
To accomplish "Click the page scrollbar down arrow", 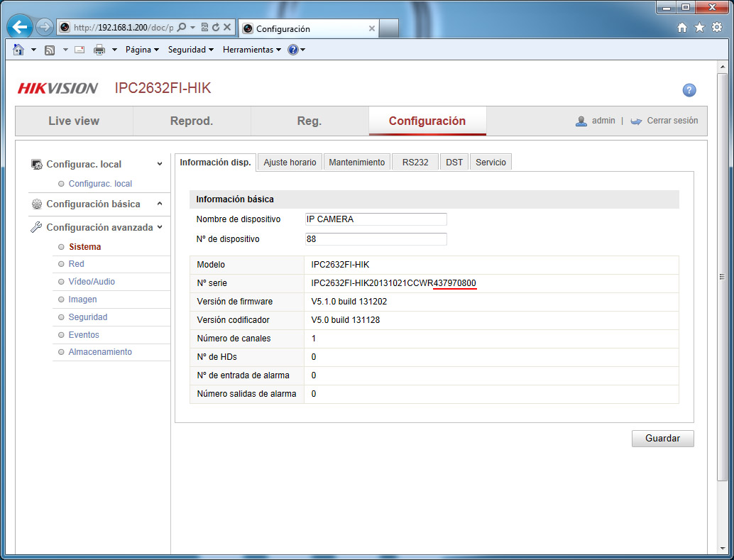I will point(723,549).
